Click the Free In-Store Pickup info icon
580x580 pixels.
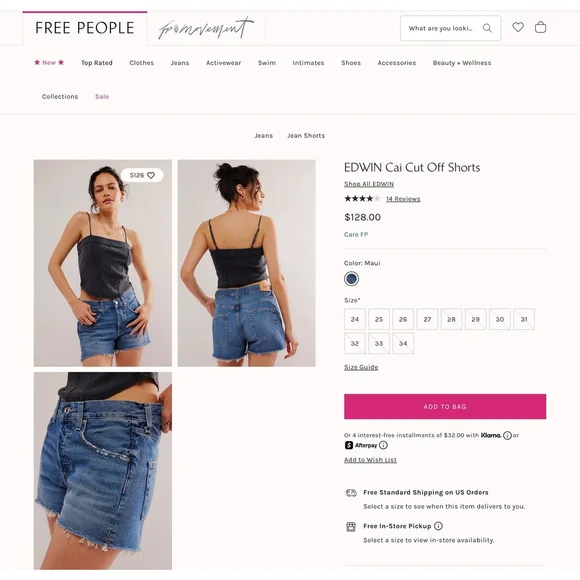tap(438, 526)
